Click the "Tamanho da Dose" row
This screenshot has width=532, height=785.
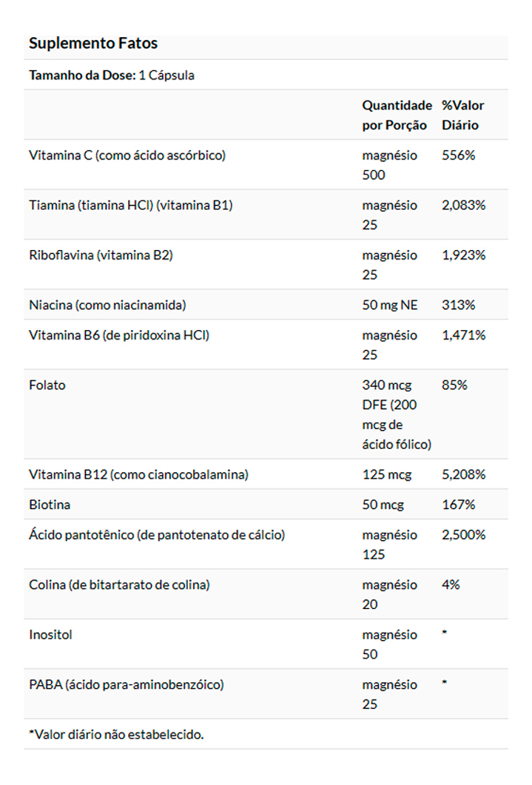click(x=112, y=75)
